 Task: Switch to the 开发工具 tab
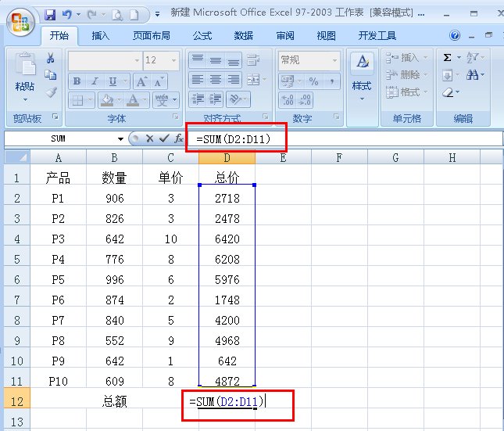click(x=377, y=36)
